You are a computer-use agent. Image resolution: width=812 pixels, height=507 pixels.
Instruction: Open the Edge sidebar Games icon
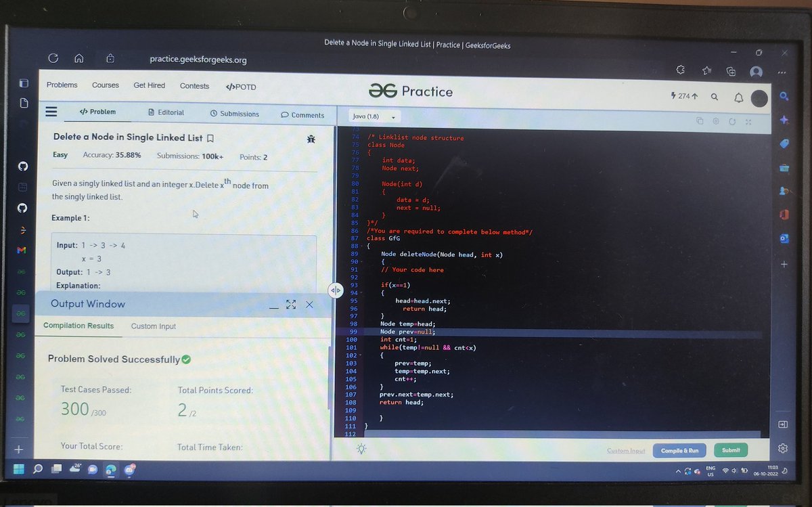click(784, 191)
